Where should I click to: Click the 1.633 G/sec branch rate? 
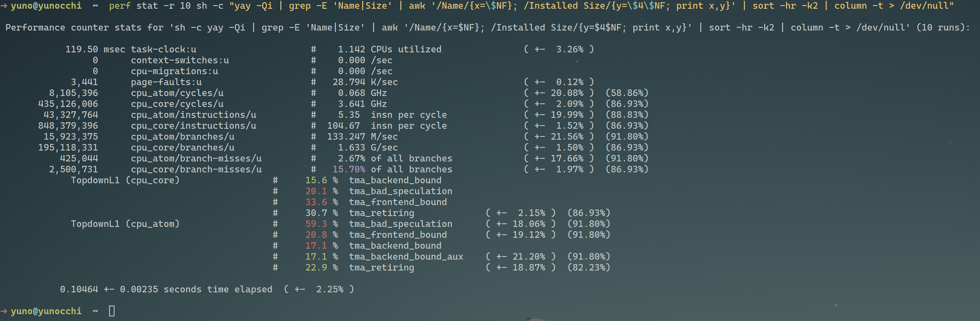click(368, 148)
